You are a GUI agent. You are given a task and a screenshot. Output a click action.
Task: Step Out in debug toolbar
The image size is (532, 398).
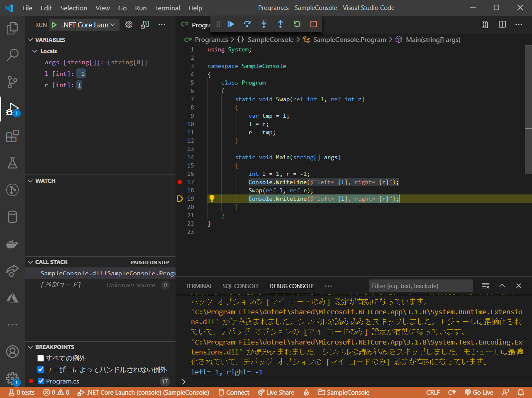pos(281,24)
